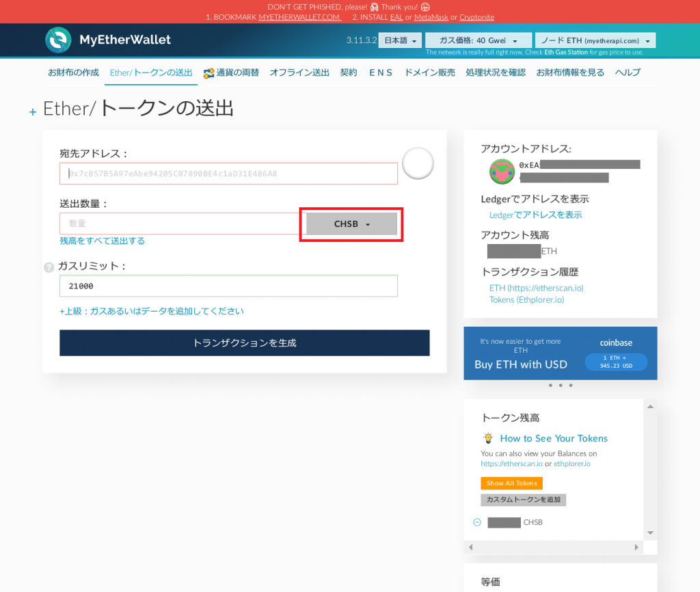Click the circular blockie beside the recipient address field
Screen dimensions: 700x592
tap(418, 163)
